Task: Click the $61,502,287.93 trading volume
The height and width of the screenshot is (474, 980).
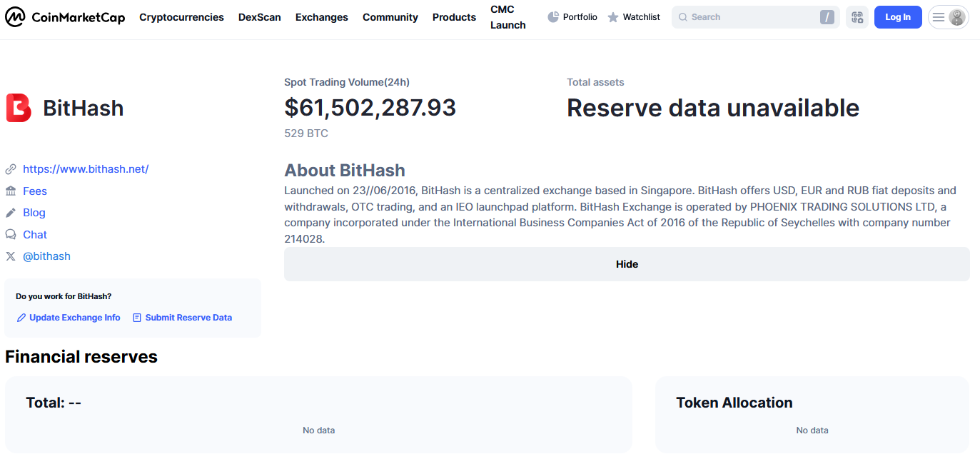Action: (x=370, y=108)
